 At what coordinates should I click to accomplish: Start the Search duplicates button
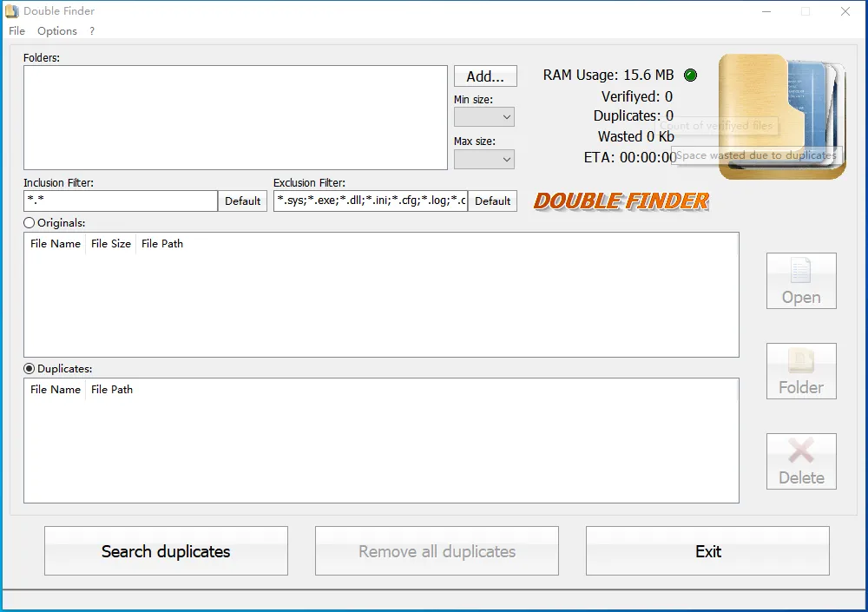point(166,551)
